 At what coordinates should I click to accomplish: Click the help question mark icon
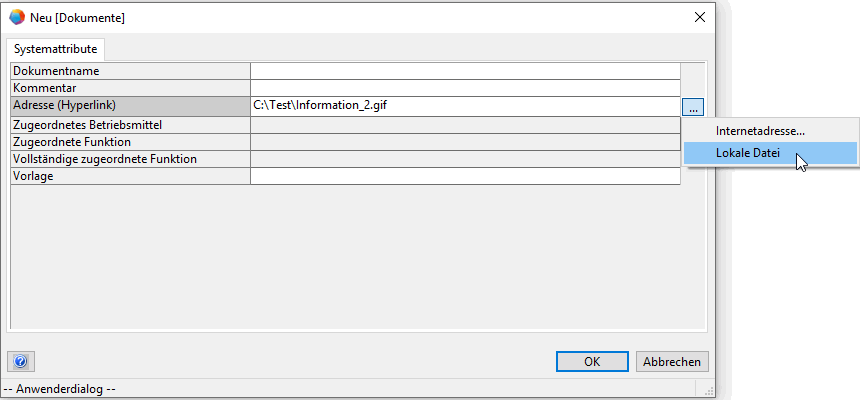[x=20, y=362]
